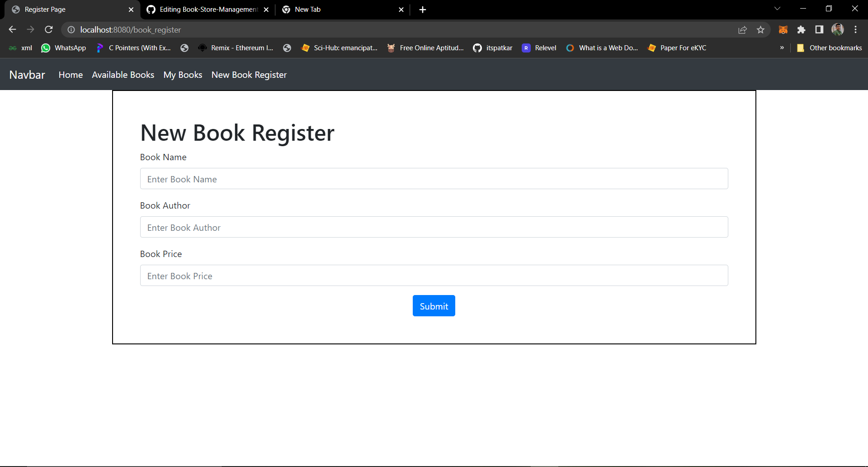Click the Extensions puzzle icon
868x467 pixels.
[802, 29]
